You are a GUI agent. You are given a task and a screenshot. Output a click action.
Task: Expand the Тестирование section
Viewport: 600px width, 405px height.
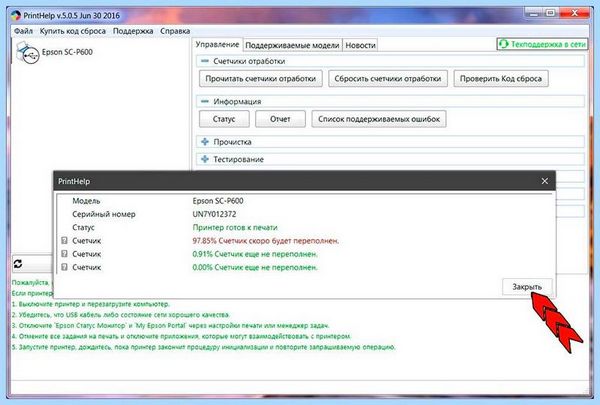(x=205, y=159)
